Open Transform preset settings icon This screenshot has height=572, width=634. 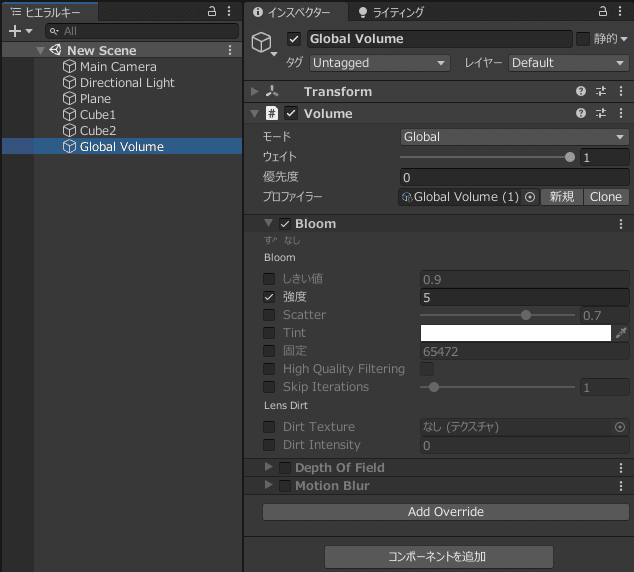601,91
